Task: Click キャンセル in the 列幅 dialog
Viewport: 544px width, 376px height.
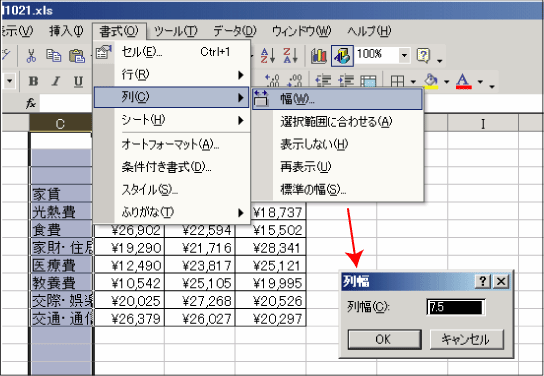Action: (466, 339)
